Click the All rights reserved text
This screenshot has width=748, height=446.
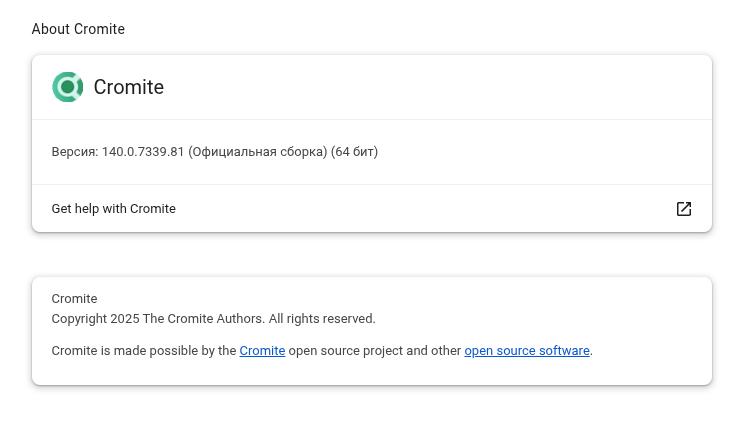[322, 319]
